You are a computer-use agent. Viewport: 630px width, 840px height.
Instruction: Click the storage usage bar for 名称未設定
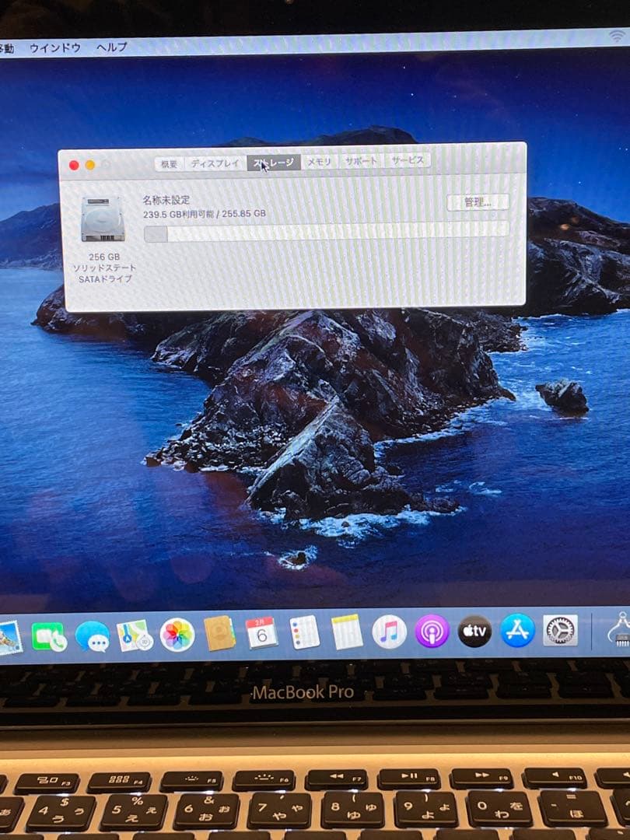327,233
